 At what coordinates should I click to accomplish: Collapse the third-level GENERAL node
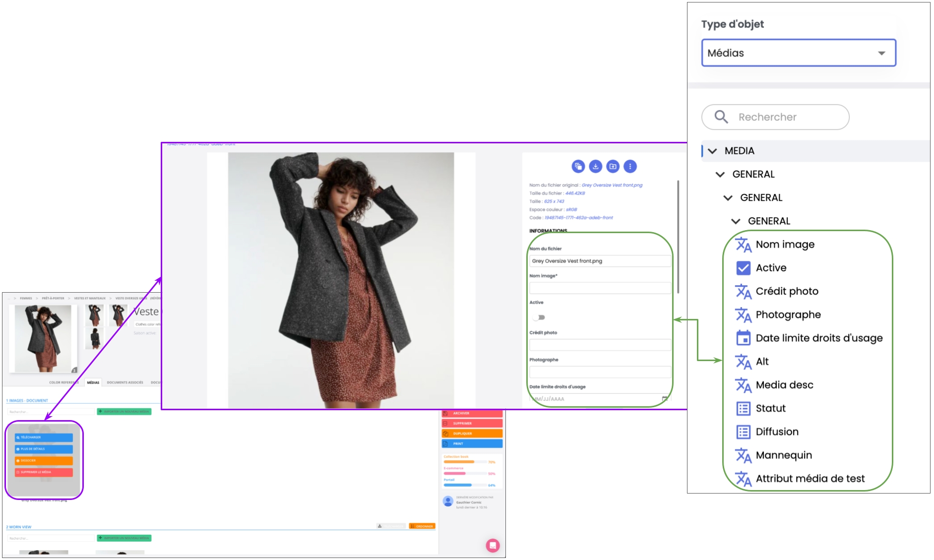tap(736, 221)
